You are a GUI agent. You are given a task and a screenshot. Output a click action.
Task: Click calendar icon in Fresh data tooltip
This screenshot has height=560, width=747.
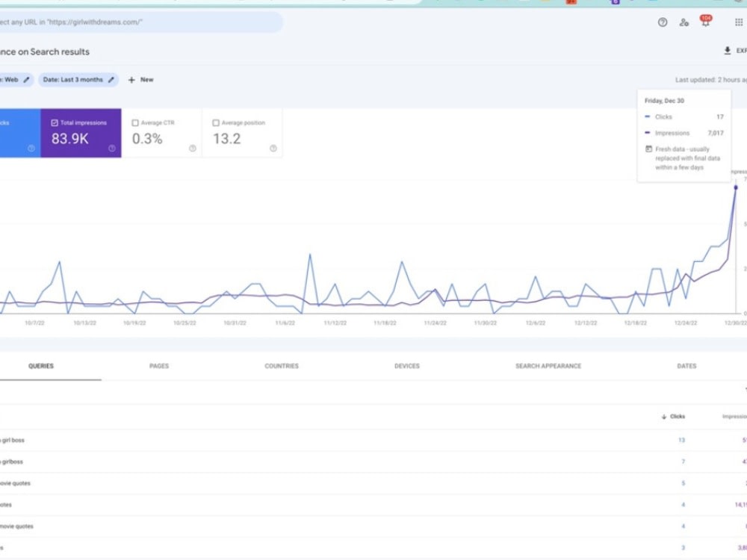[x=648, y=149]
